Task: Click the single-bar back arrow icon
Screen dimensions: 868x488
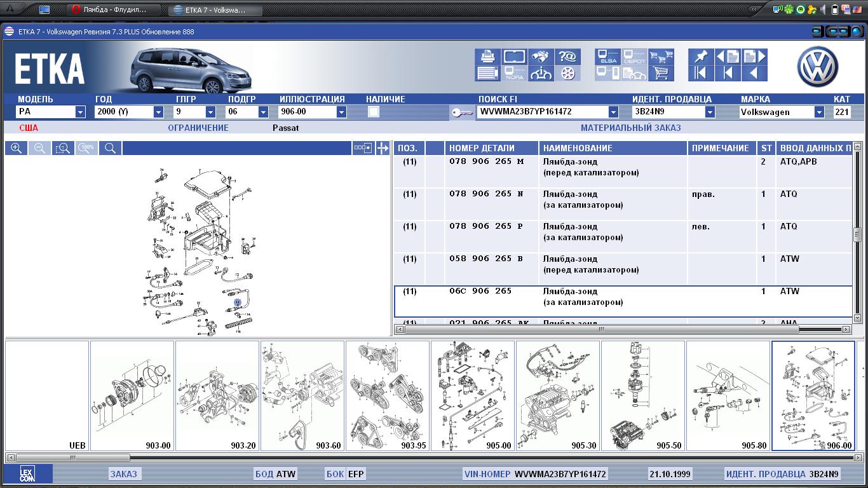Action: tap(728, 73)
